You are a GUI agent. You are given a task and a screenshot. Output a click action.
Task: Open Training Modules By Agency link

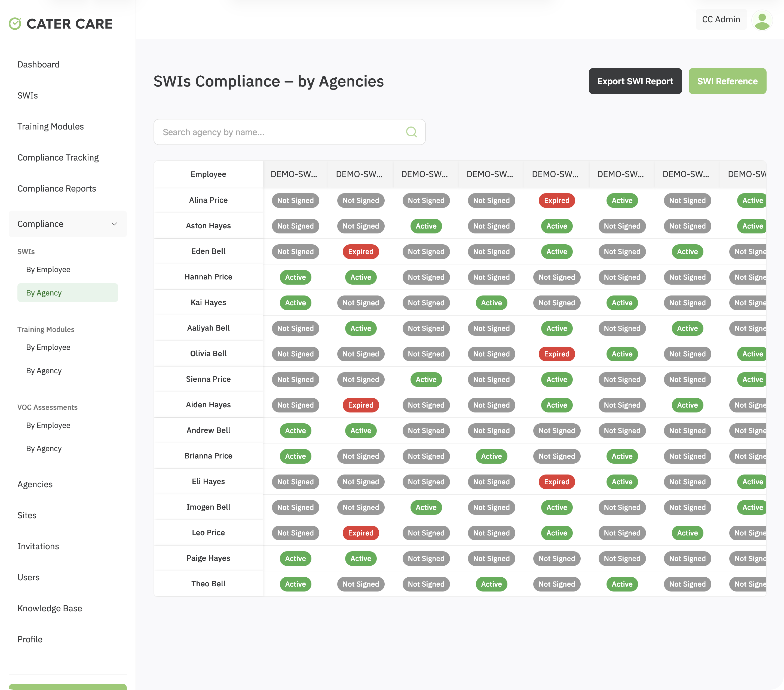click(44, 371)
